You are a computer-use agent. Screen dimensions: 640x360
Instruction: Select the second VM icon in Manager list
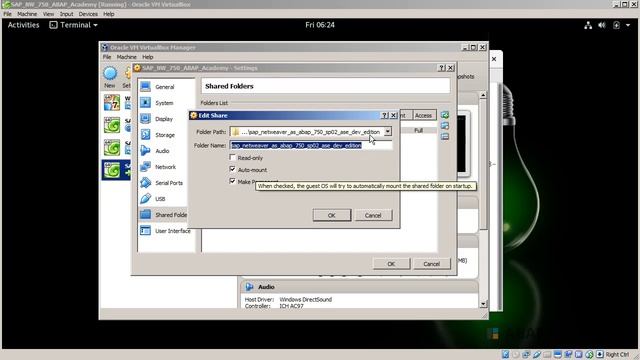pos(112,125)
